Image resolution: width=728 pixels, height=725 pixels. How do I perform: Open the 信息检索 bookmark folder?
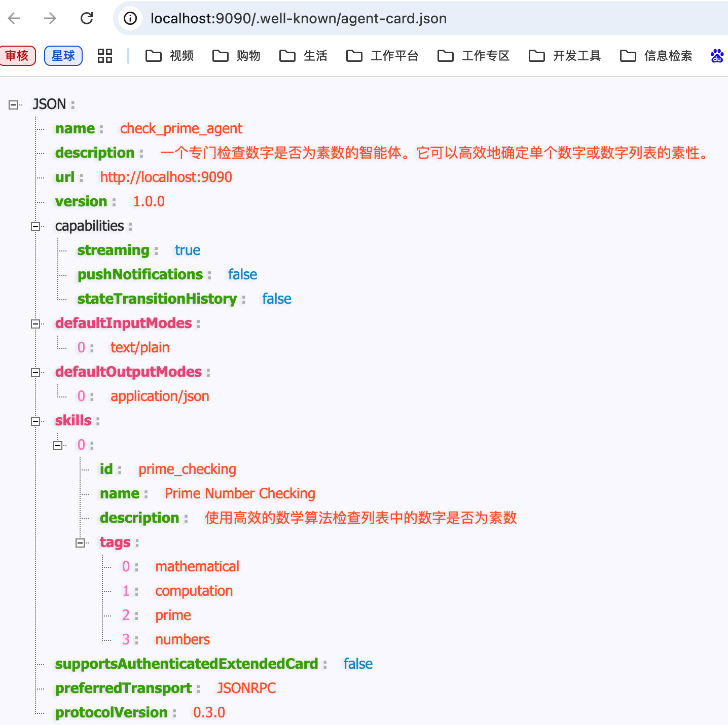(656, 56)
